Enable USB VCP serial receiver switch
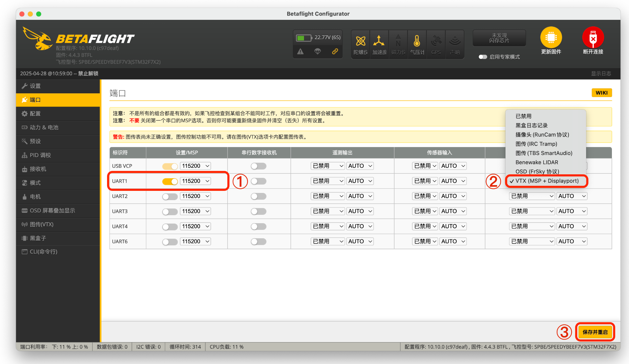Screen dimensions: 629x364 (x=258, y=166)
